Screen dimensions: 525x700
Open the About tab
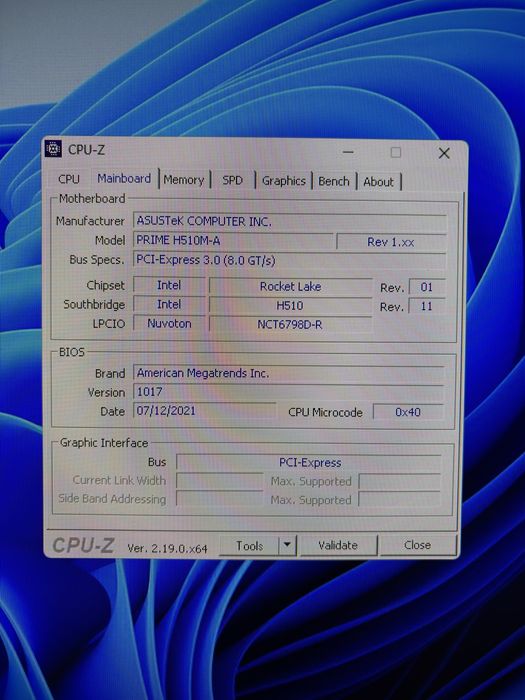(x=379, y=182)
